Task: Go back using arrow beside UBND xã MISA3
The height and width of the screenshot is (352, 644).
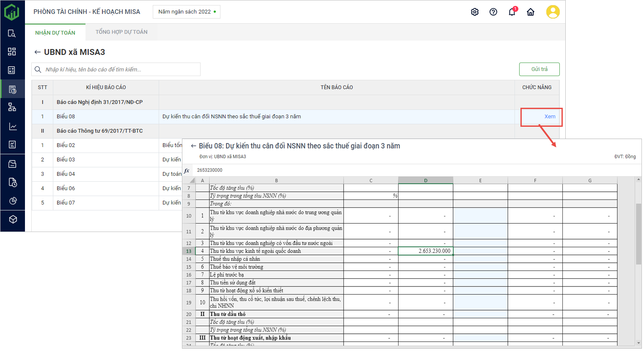Action: coord(37,52)
